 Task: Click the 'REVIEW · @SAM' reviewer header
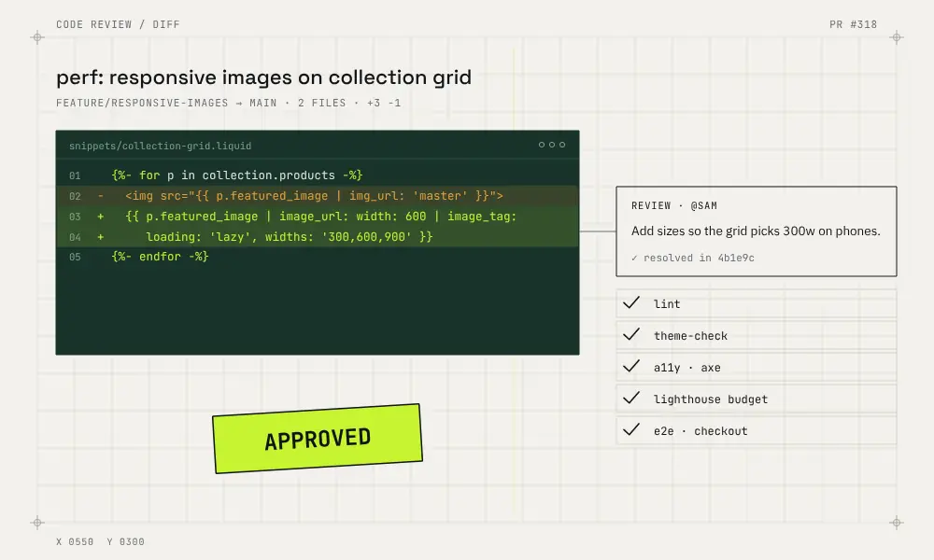(674, 206)
